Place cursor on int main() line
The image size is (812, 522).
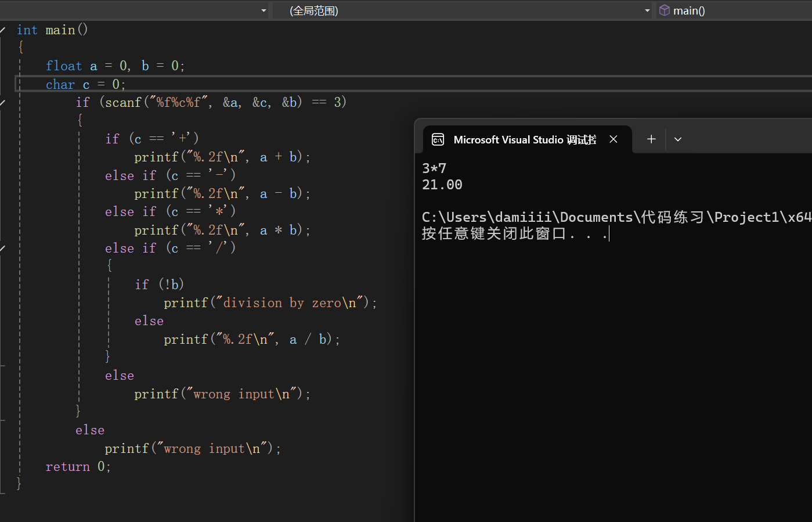click(52, 30)
